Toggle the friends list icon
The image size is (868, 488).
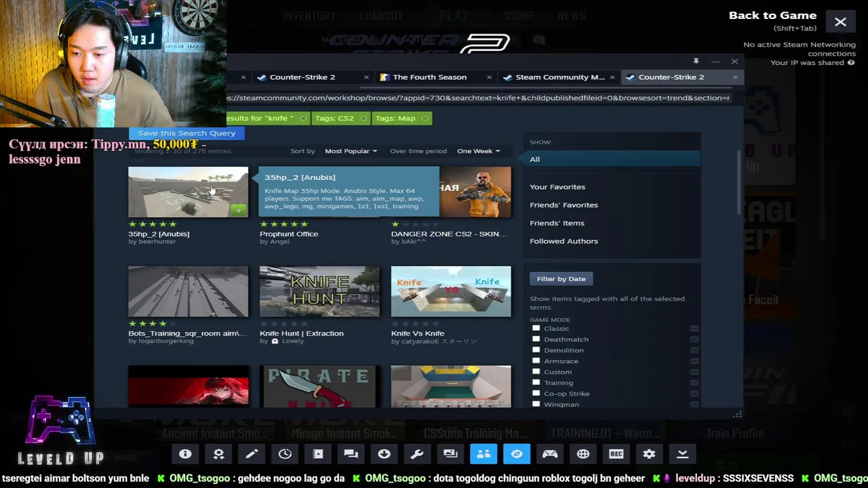point(484,454)
